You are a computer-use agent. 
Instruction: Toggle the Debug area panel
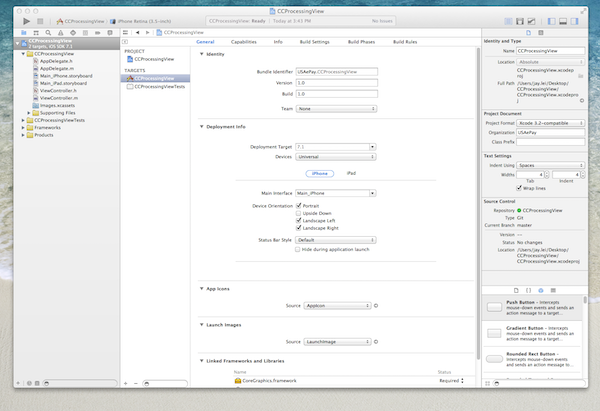pos(564,21)
